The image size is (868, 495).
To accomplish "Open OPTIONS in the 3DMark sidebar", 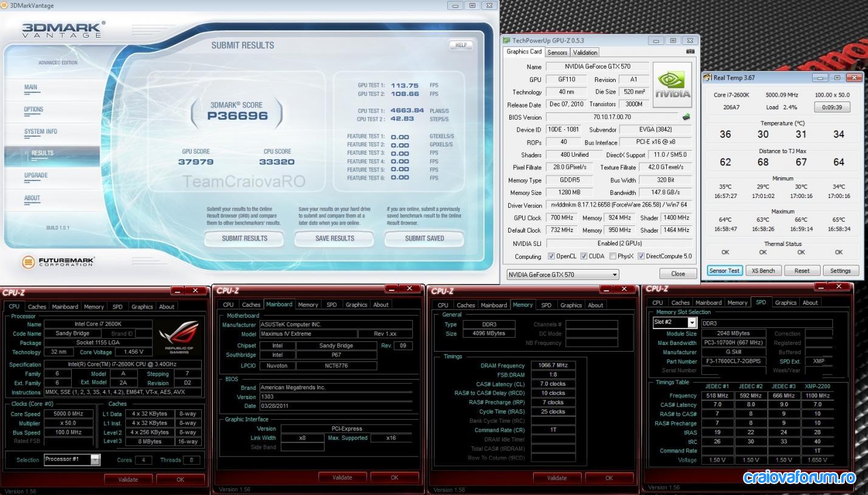I will [x=33, y=109].
